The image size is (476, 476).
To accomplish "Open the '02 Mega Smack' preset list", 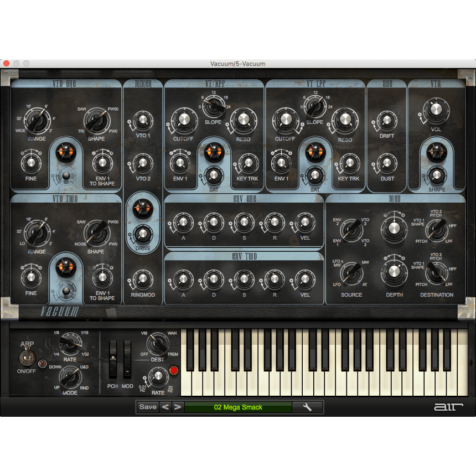I will (x=238, y=407).
